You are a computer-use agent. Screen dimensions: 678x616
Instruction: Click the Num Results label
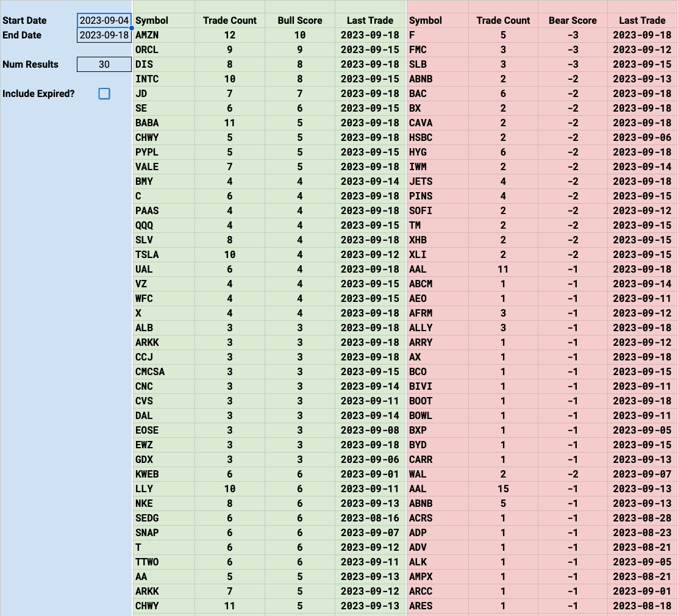tap(30, 65)
